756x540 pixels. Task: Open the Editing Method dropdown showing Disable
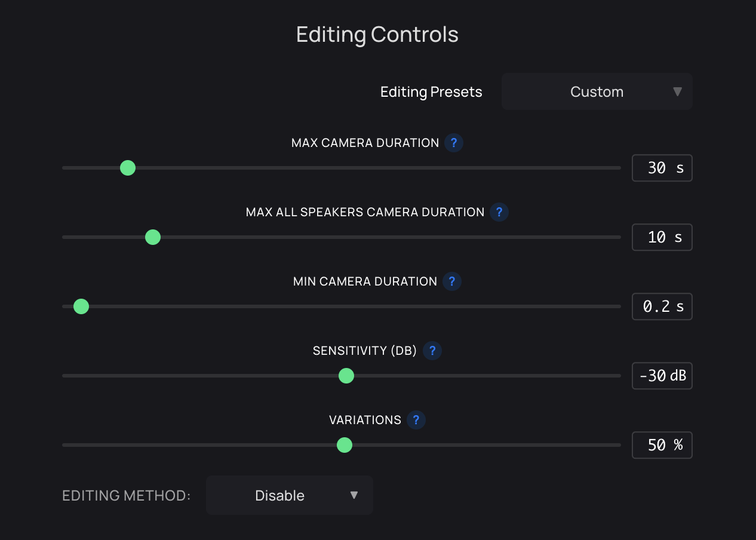coord(289,495)
